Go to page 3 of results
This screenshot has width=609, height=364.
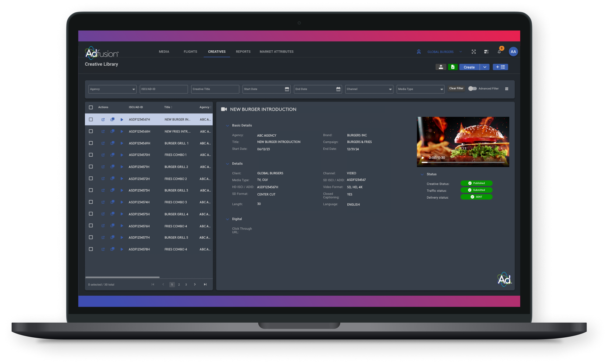pyautogui.click(x=186, y=284)
